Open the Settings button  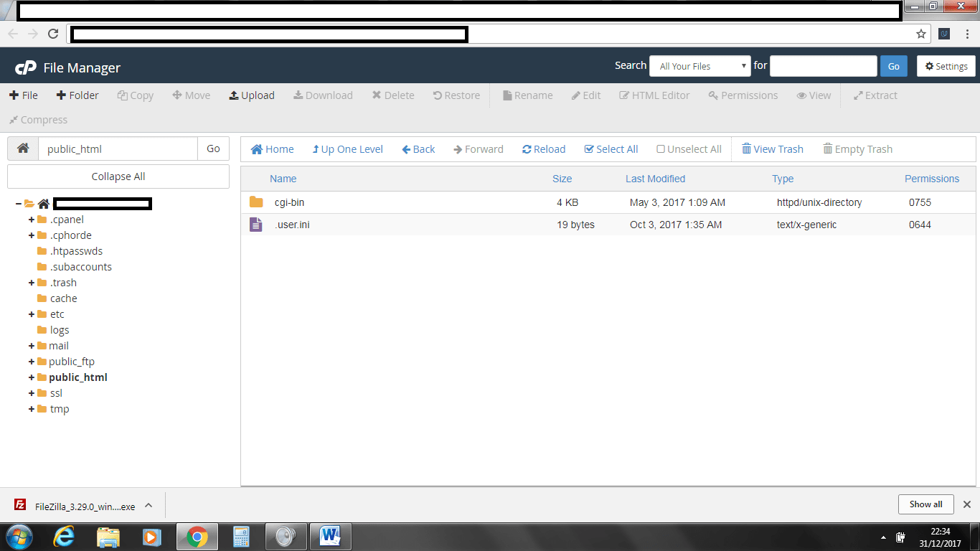click(x=946, y=66)
